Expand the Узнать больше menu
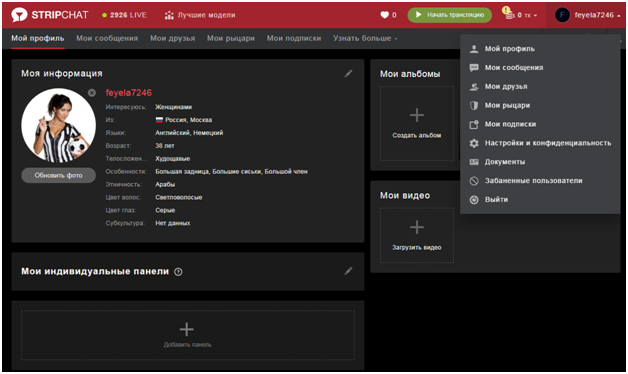 tap(365, 38)
